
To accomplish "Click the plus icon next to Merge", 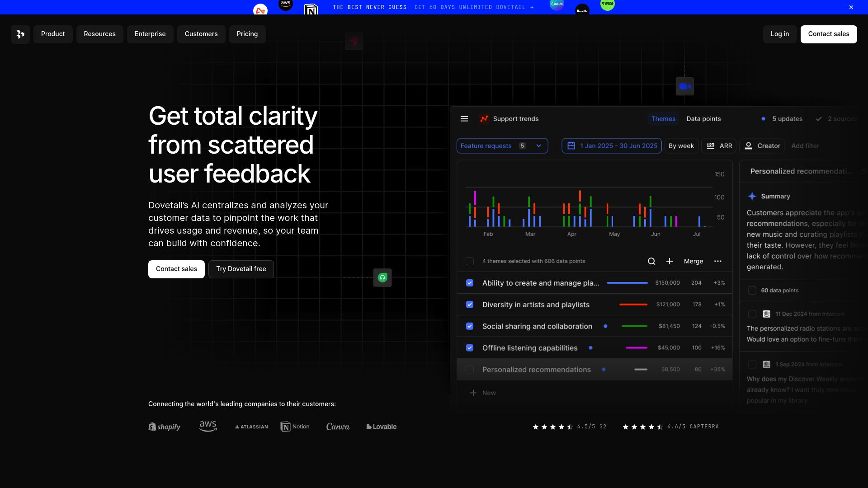I will [x=670, y=261].
